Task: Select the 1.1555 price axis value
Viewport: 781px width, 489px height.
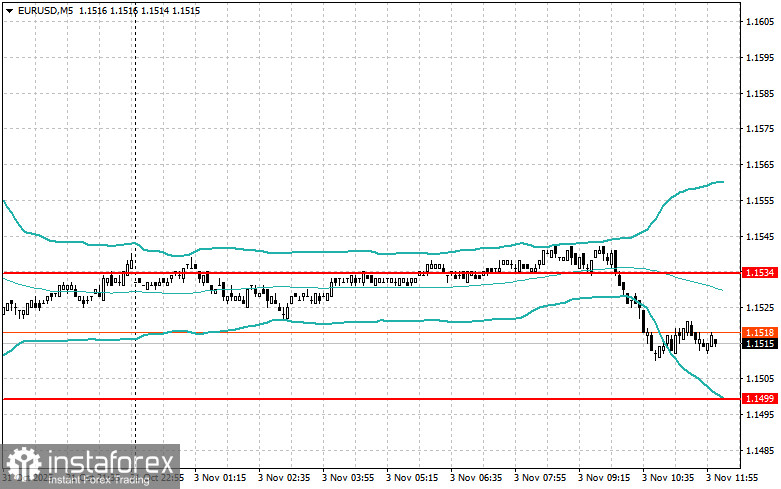Action: coord(760,201)
